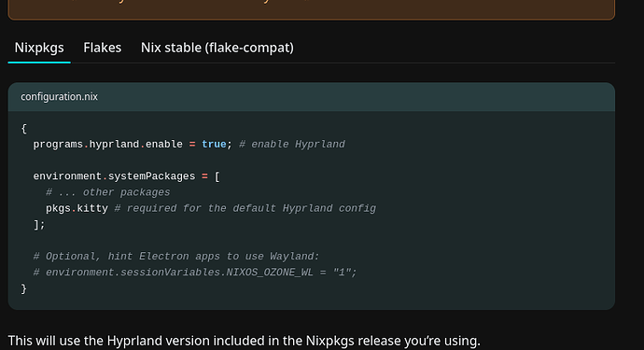Click environment.systemPackages in the code
The height and width of the screenshot is (350, 644).
tap(114, 176)
